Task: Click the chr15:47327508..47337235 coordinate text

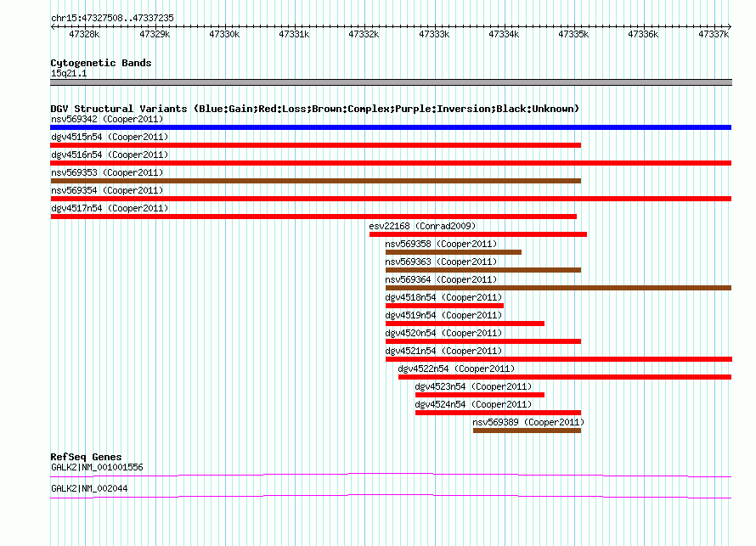Action: click(x=112, y=18)
